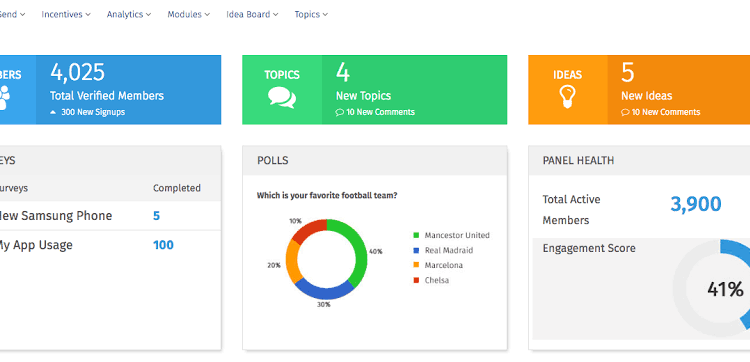Click the 3,900 active members value
The width and height of the screenshot is (750, 362).
tap(695, 204)
